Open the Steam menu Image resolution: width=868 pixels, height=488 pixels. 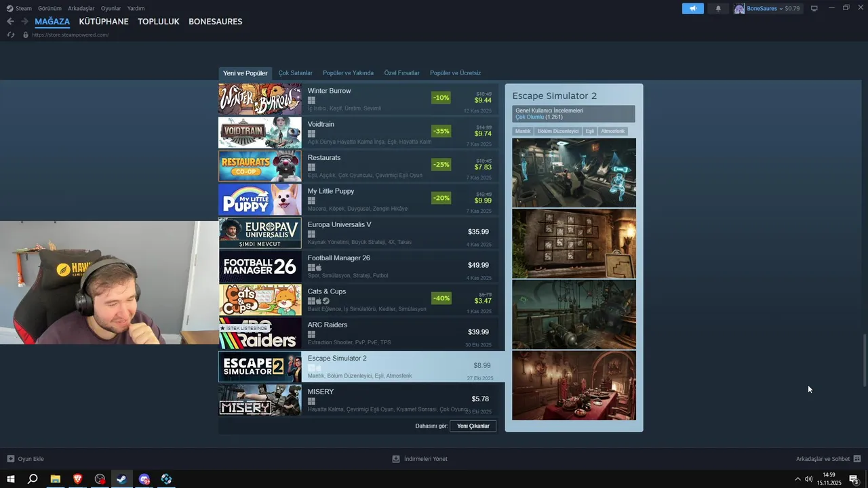tap(24, 8)
